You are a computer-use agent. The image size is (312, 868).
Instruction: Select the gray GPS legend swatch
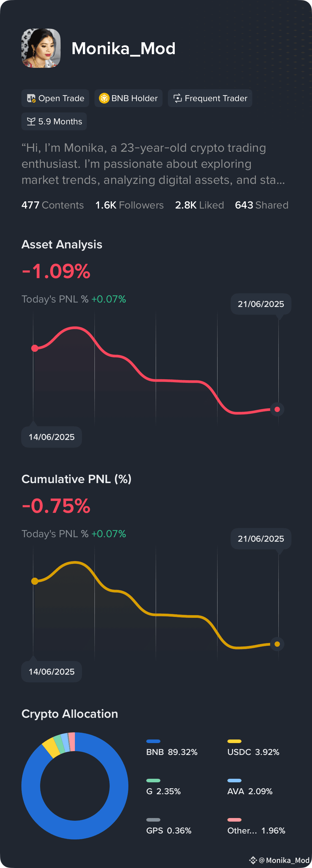point(153,820)
